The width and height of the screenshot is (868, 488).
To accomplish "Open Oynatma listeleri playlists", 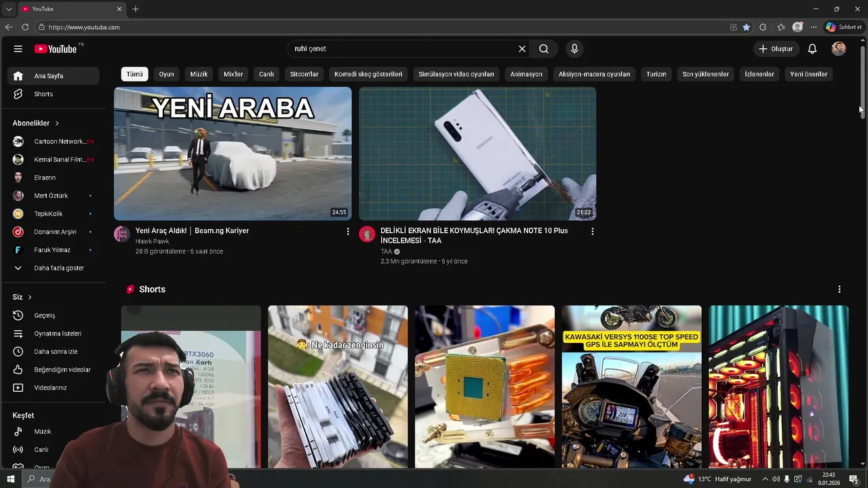I will 54,333.
